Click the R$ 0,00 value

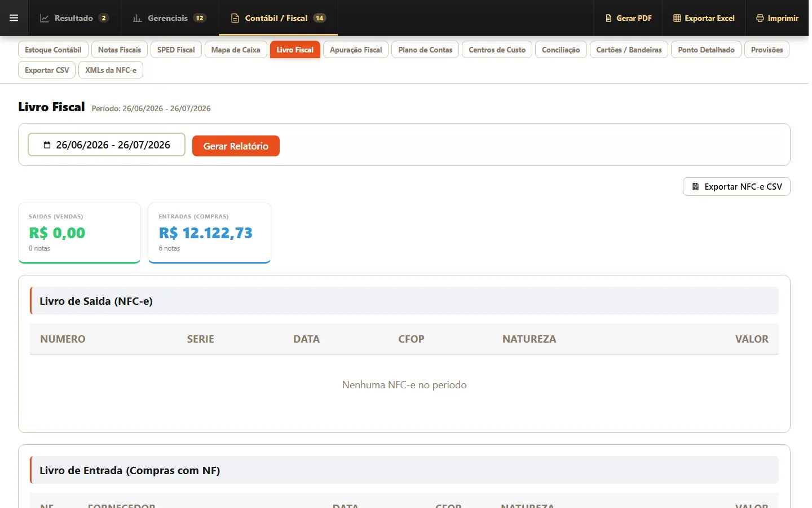point(57,233)
